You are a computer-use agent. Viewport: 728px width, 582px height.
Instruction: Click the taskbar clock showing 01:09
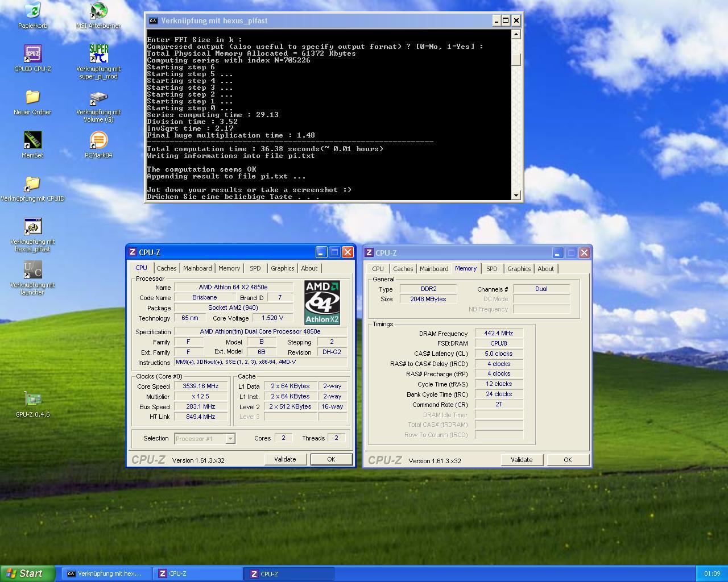point(712,574)
